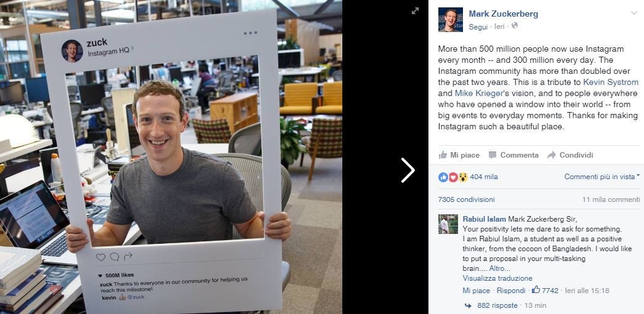Open Kevin Systrom tagged link
The height and width of the screenshot is (314, 644).
click(x=611, y=82)
